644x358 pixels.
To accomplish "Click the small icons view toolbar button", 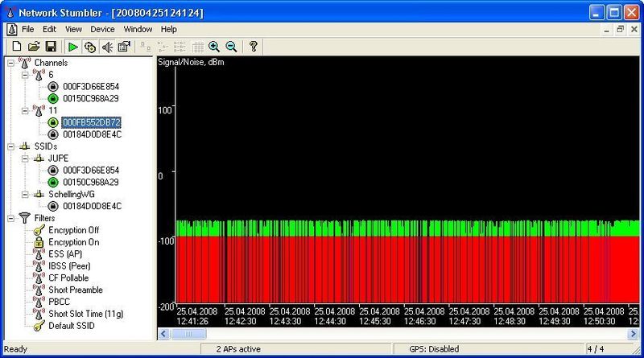I will click(x=163, y=47).
